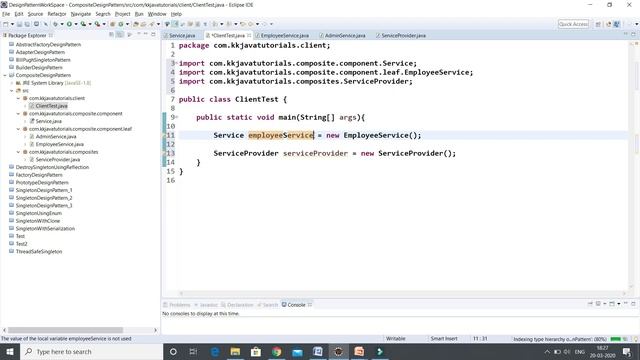Image resolution: width=640 pixels, height=360 pixels.
Task: Open the New file dropdown arrow
Action: 12,24
